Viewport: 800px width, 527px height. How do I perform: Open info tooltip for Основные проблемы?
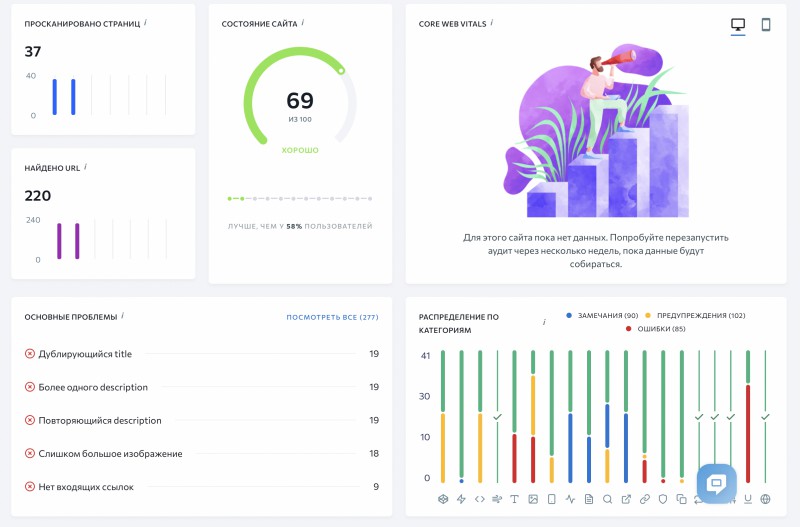[x=122, y=316]
